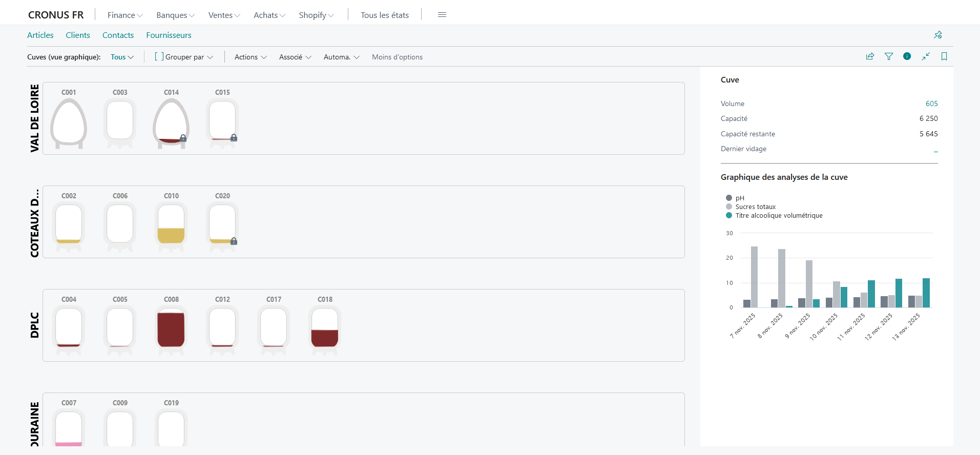Toggle the information FactBox icon
The height and width of the screenshot is (455, 980).
pos(907,56)
